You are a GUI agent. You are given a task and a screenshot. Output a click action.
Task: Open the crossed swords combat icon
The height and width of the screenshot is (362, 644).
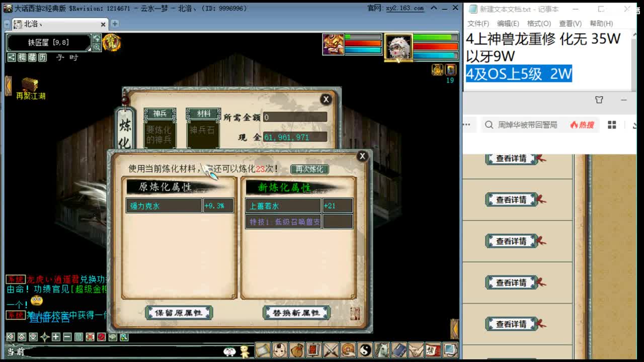pos(331,350)
